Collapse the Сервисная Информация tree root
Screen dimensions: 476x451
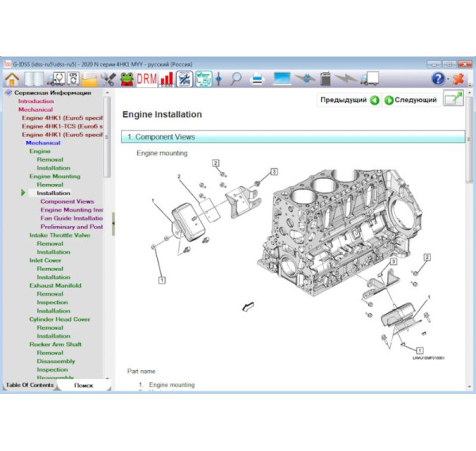pyautogui.click(x=9, y=93)
